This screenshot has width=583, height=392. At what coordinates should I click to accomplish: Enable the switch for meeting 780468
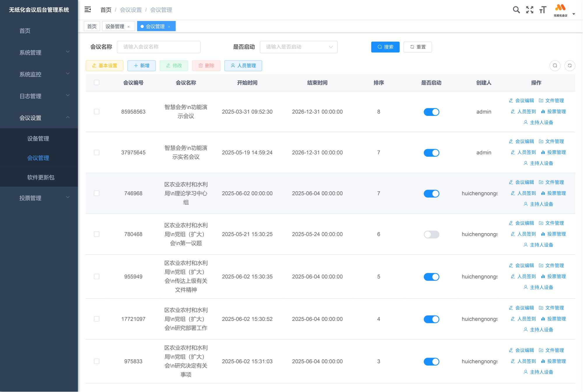pos(431,234)
